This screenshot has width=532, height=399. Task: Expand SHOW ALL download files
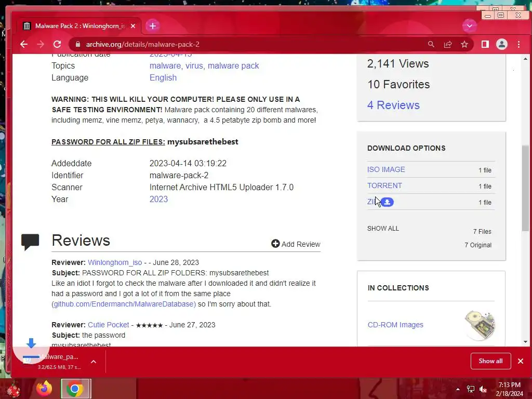[383, 229]
